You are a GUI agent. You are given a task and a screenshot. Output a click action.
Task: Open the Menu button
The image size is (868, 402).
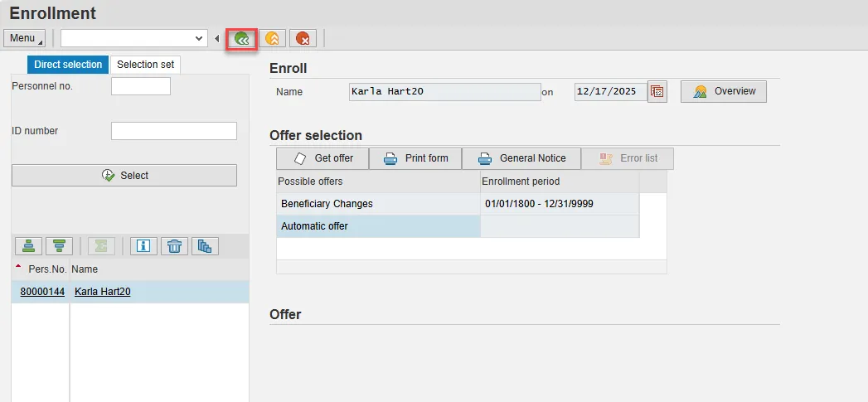pos(24,38)
